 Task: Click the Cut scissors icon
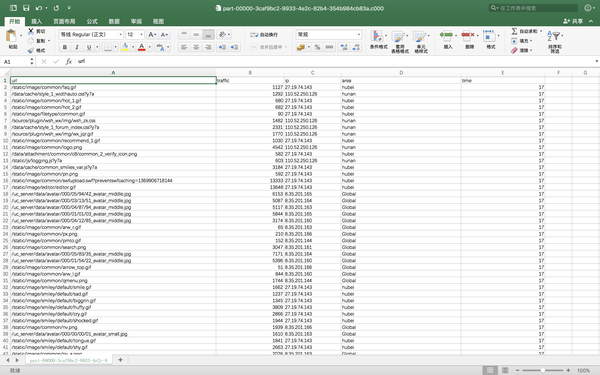point(31,31)
